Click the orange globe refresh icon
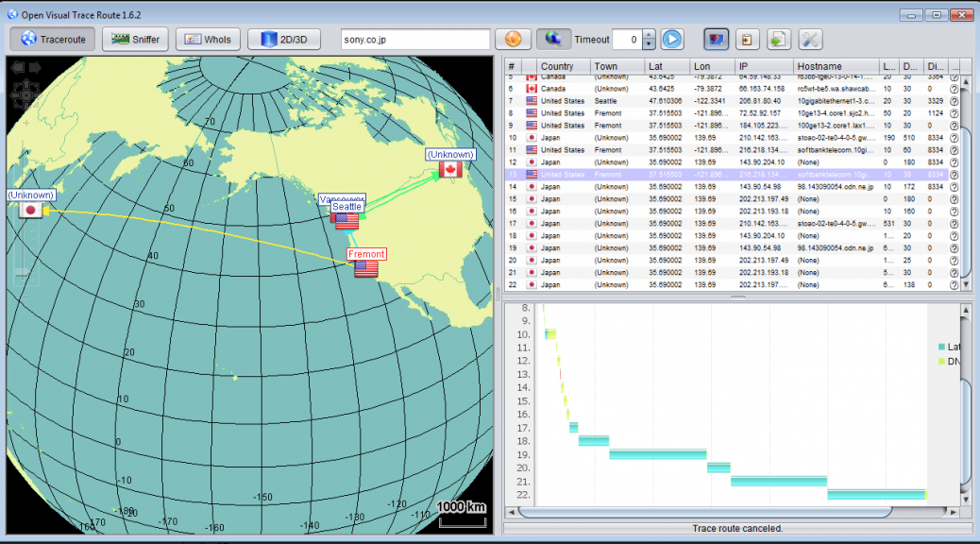 (x=513, y=39)
